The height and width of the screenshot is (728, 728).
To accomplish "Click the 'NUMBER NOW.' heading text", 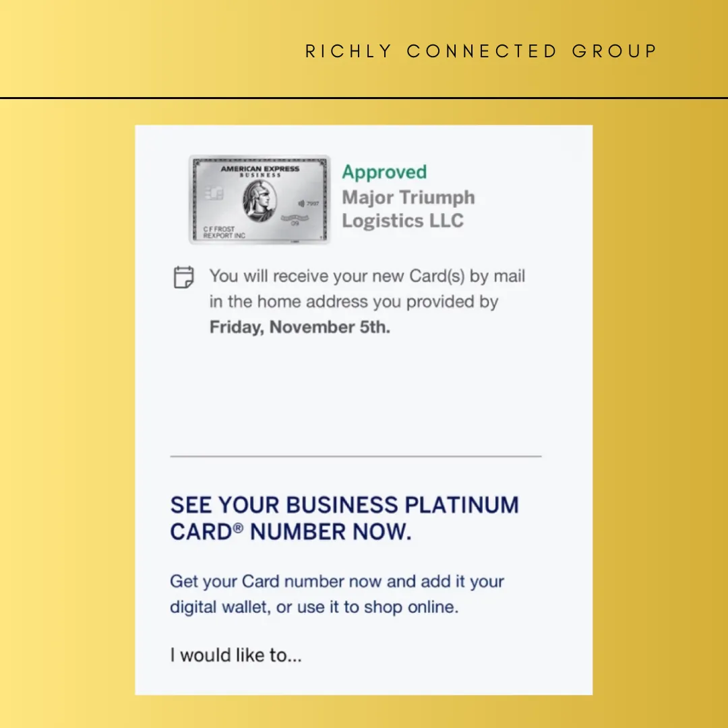I will pyautogui.click(x=330, y=533).
